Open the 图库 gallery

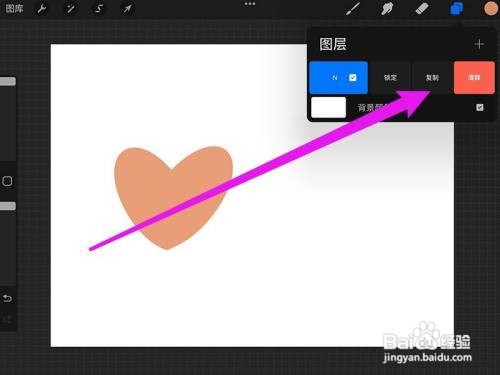click(14, 8)
